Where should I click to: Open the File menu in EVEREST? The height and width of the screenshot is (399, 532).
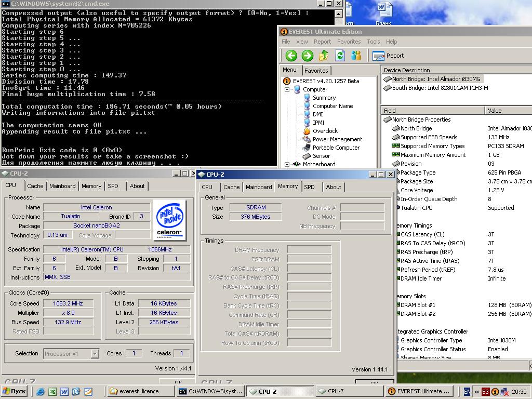(286, 42)
